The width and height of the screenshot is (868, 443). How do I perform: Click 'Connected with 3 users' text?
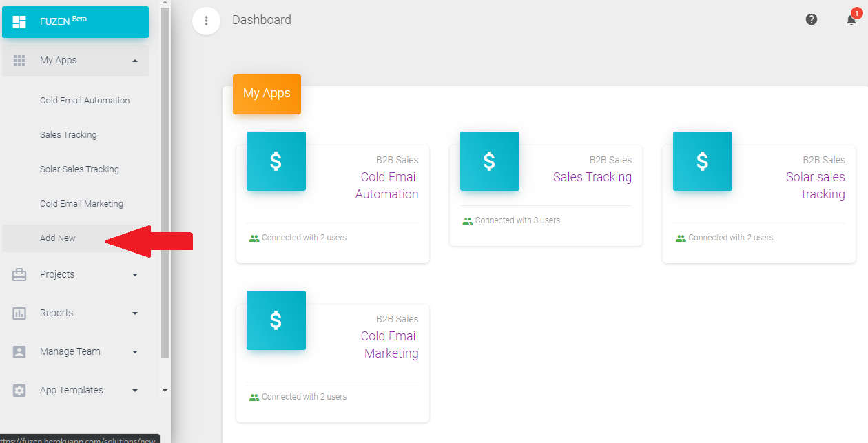517,220
